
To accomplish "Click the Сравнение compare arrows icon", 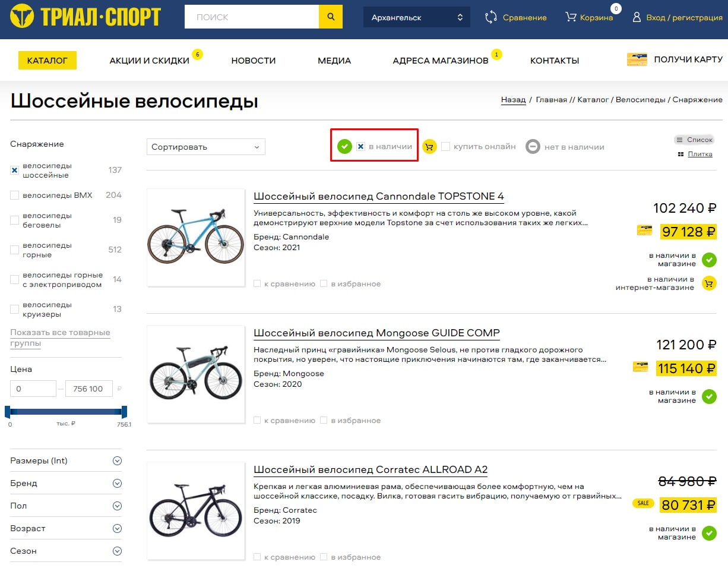I will [x=490, y=17].
